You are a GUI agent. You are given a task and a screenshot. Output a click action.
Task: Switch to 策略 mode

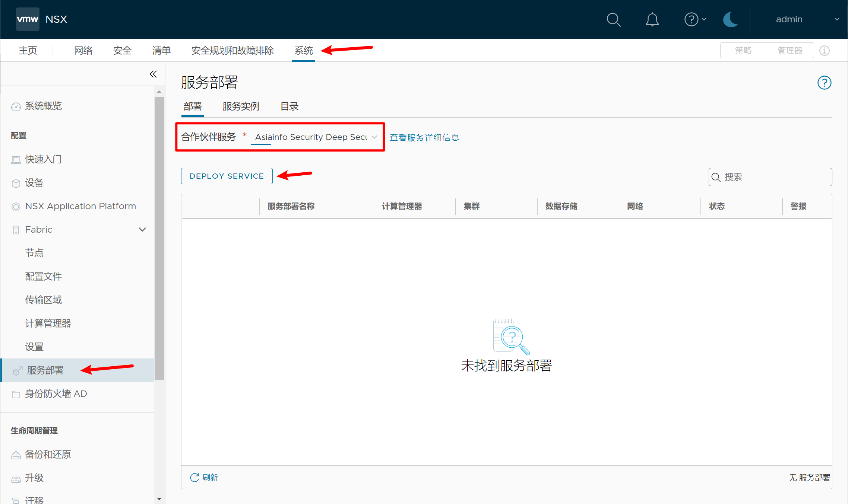pyautogui.click(x=743, y=51)
